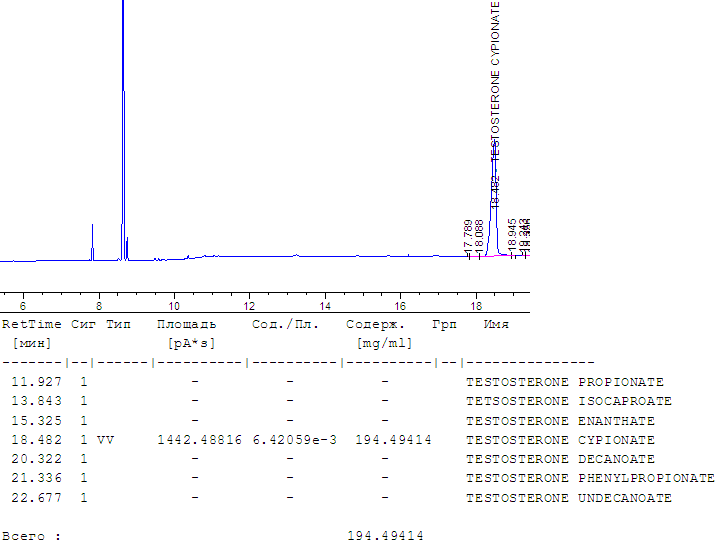Click the small peak near 7.8 minutes
Viewport: 719px width, 550px height.
[92, 240]
